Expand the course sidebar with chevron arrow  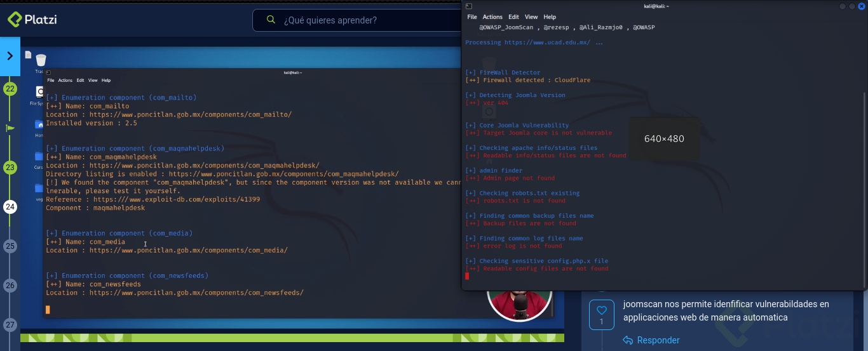10,56
